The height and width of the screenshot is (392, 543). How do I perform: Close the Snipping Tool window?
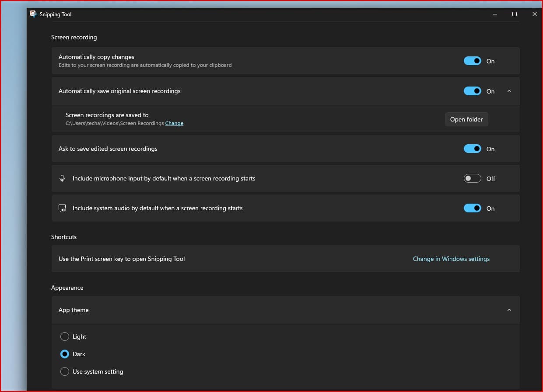coord(534,14)
